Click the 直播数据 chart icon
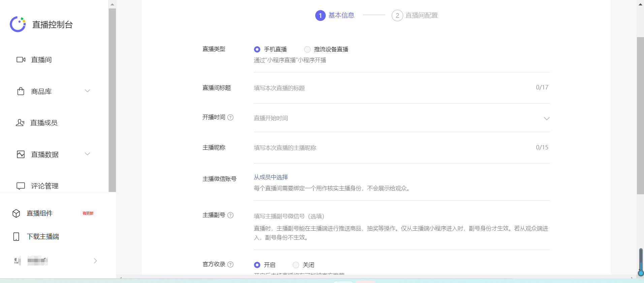 pos(21,154)
